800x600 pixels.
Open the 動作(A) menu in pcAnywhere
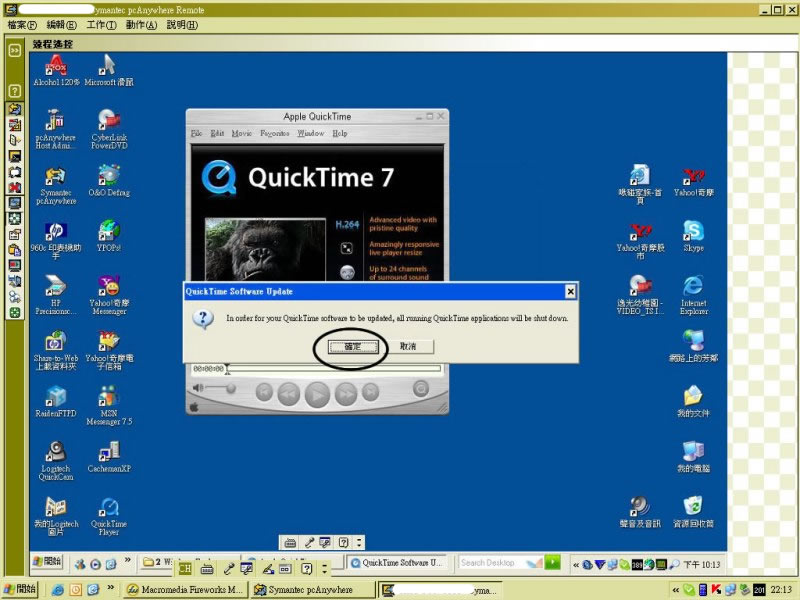coord(141,25)
